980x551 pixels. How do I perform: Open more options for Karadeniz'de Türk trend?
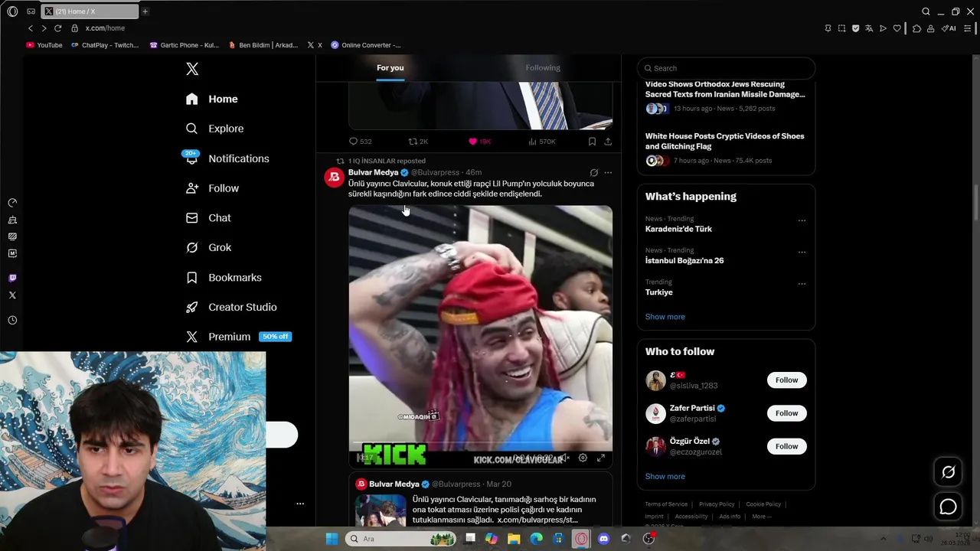[x=802, y=220]
